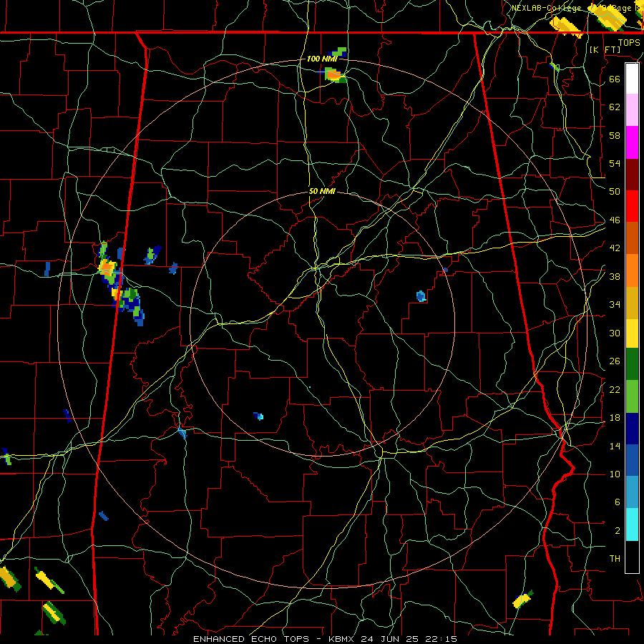Click the light pink legend swatch
Viewport: 644px width, 644px height.
tap(632, 109)
